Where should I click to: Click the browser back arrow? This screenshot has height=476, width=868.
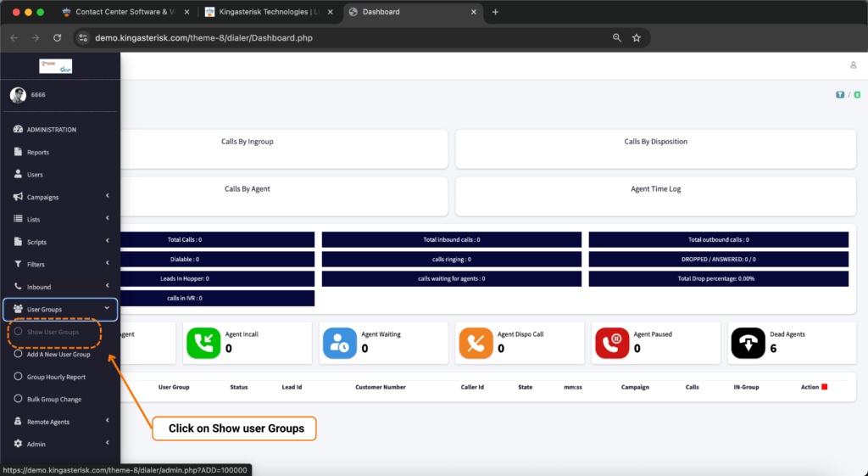[x=14, y=37]
